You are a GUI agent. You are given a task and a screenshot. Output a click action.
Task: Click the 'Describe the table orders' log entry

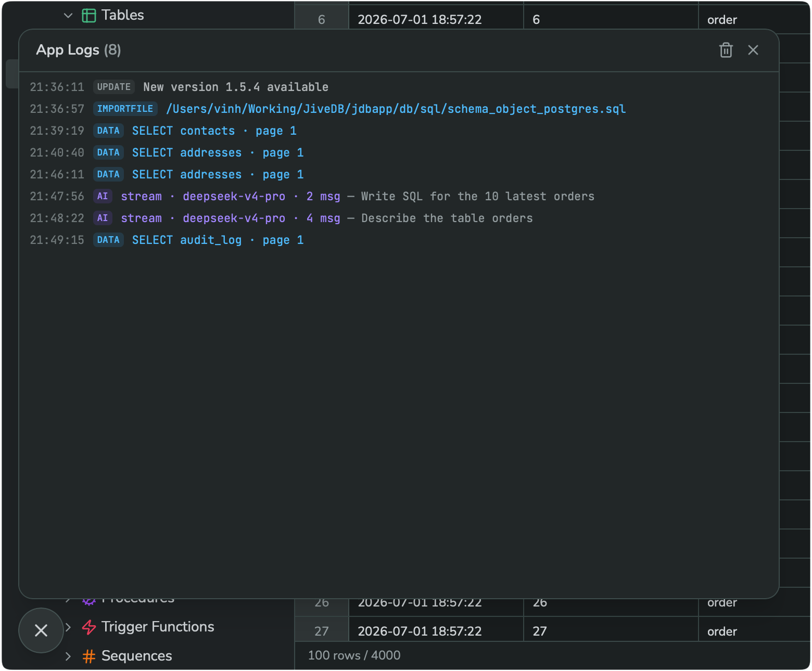pyautogui.click(x=447, y=218)
